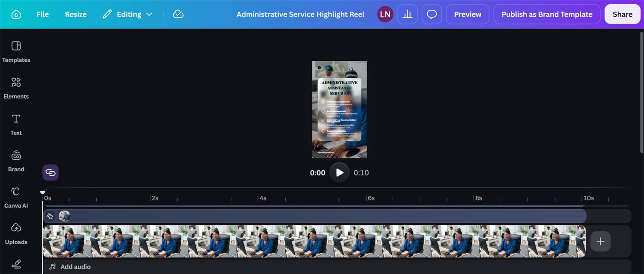Click Publish as Brand Template
644x274 pixels.
tap(547, 14)
